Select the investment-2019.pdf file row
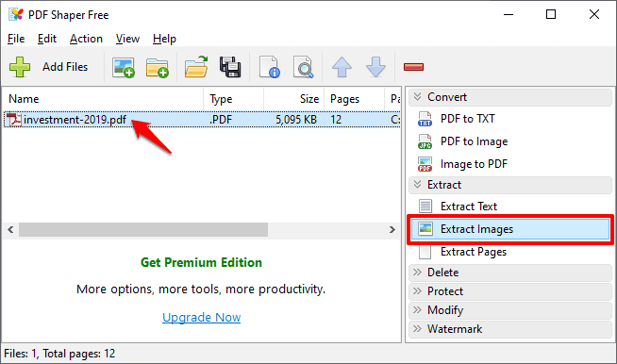 pyautogui.click(x=202, y=120)
